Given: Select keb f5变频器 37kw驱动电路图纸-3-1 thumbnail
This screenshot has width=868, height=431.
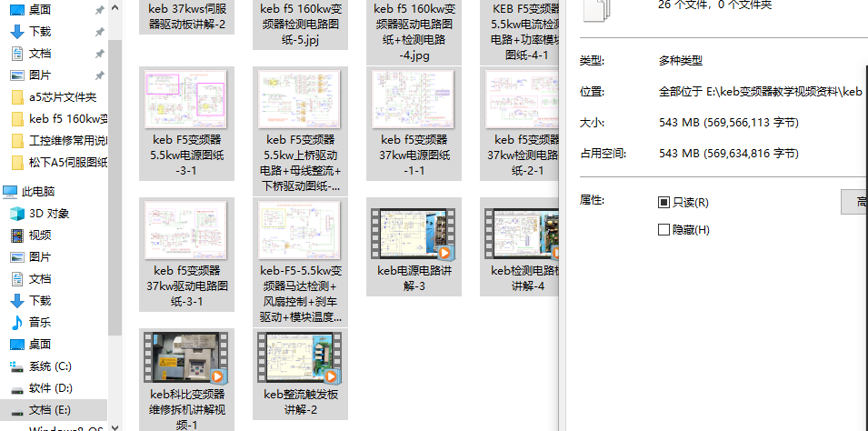Looking at the screenshot, I should (x=186, y=230).
